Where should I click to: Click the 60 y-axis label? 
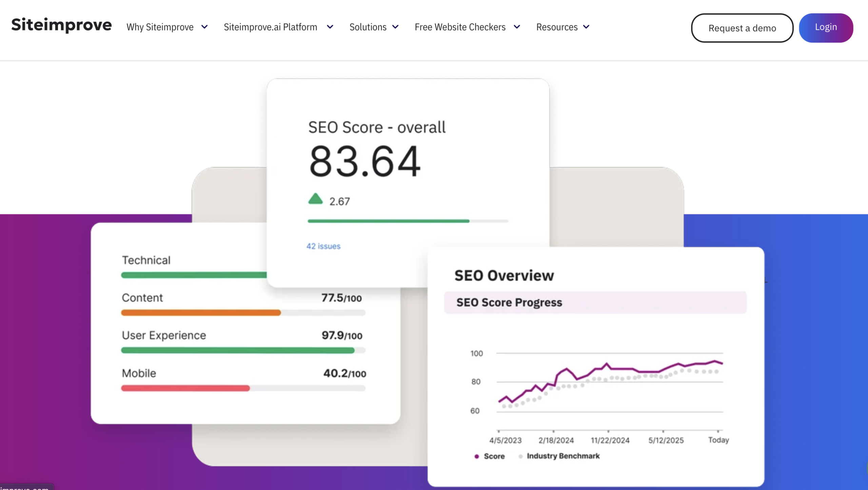475,411
